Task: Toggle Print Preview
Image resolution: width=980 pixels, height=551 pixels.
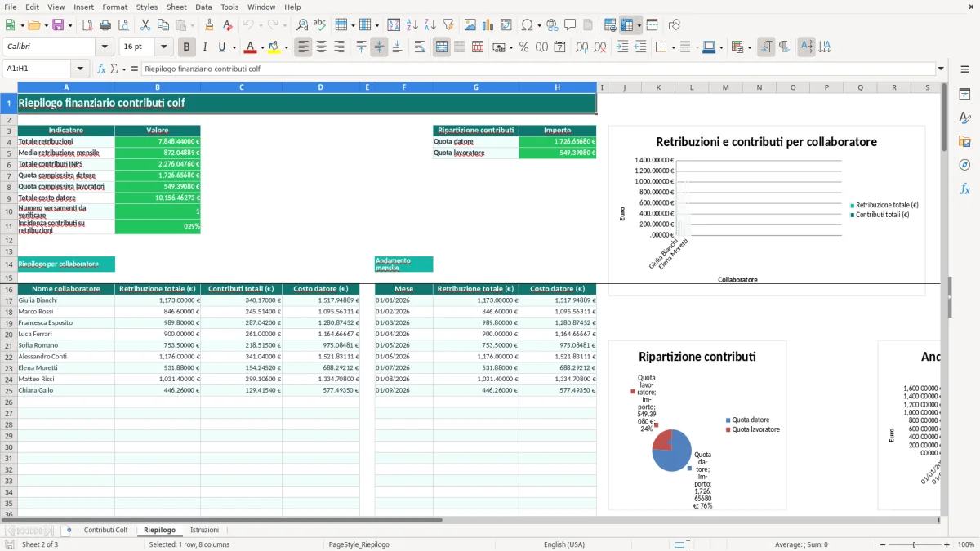Action: (122, 25)
